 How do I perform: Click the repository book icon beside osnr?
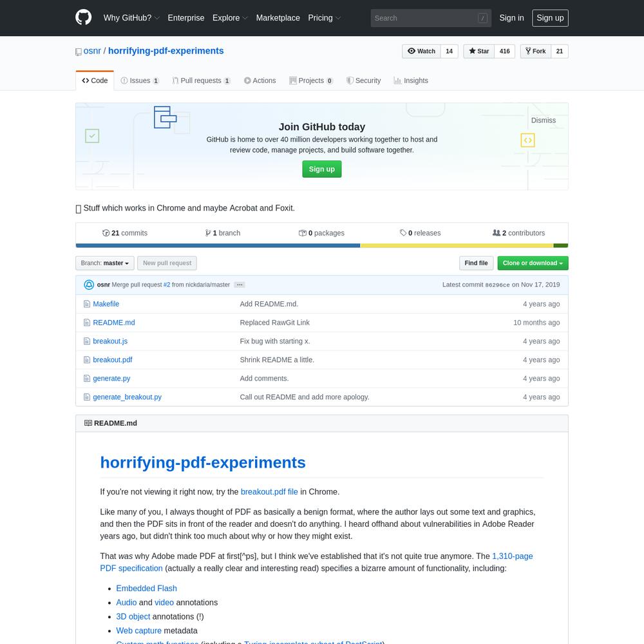pos(79,52)
